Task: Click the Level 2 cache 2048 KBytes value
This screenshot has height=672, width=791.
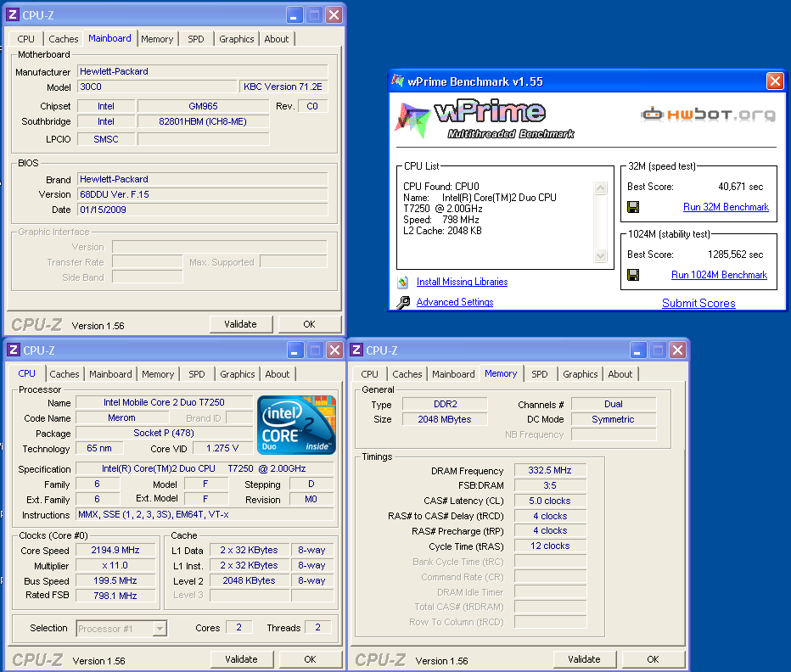Action: click(250, 580)
